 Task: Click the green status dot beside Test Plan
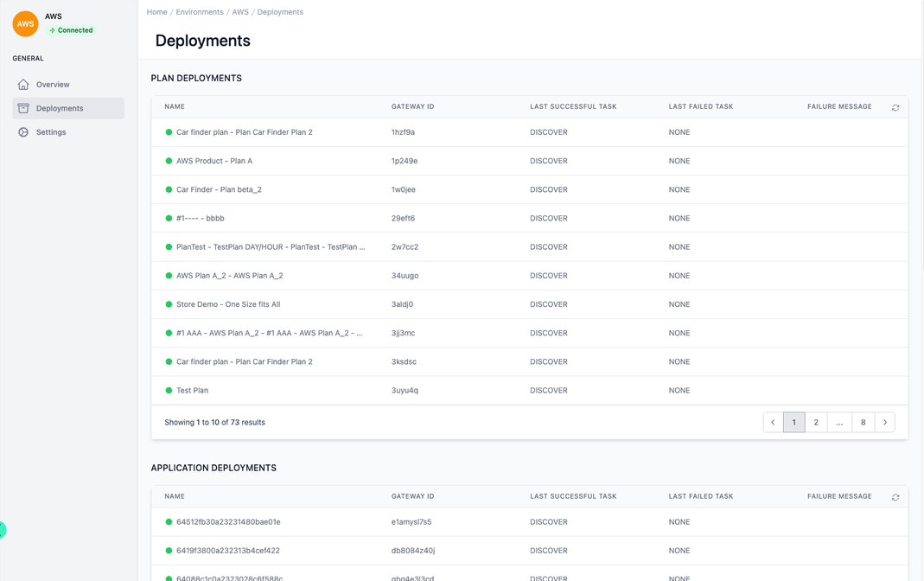167,390
